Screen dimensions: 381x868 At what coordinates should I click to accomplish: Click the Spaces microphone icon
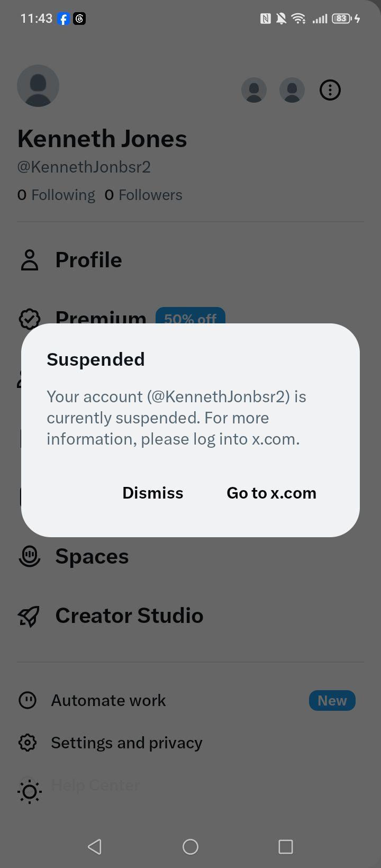click(30, 556)
